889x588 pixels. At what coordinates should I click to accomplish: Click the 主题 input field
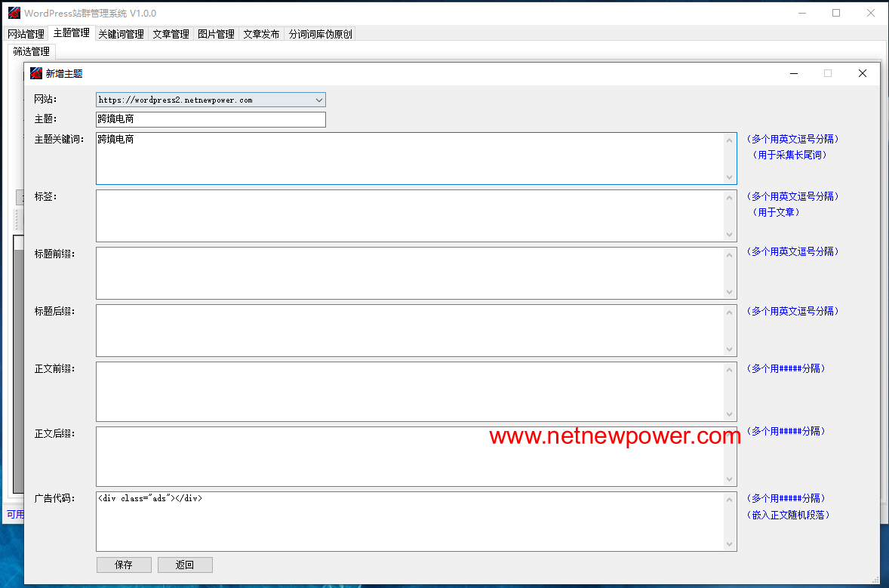[211, 119]
